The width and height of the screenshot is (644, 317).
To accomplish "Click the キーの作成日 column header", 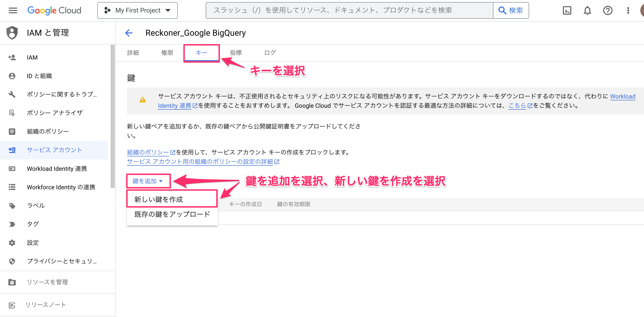I will [x=245, y=204].
